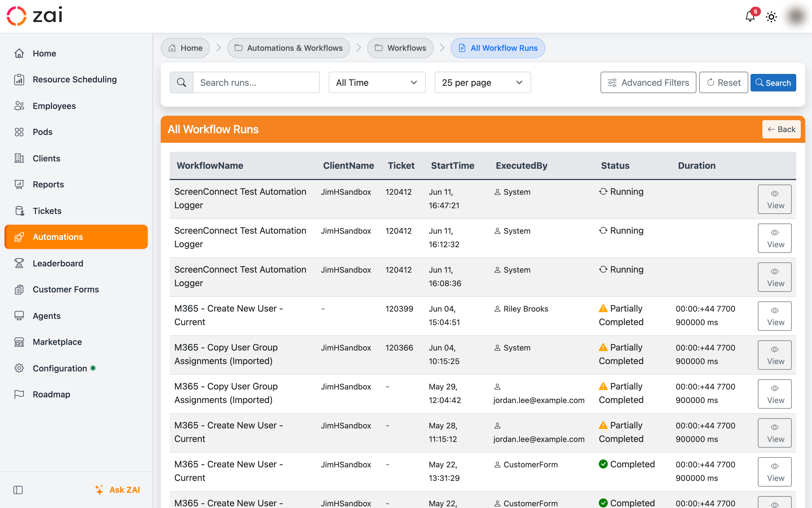Open Customer Forms menu item
This screenshot has height=508, width=812.
(x=76, y=289)
